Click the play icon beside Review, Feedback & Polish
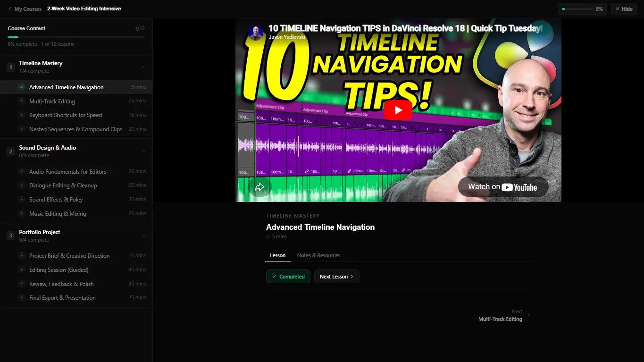644x362 pixels. click(x=22, y=284)
